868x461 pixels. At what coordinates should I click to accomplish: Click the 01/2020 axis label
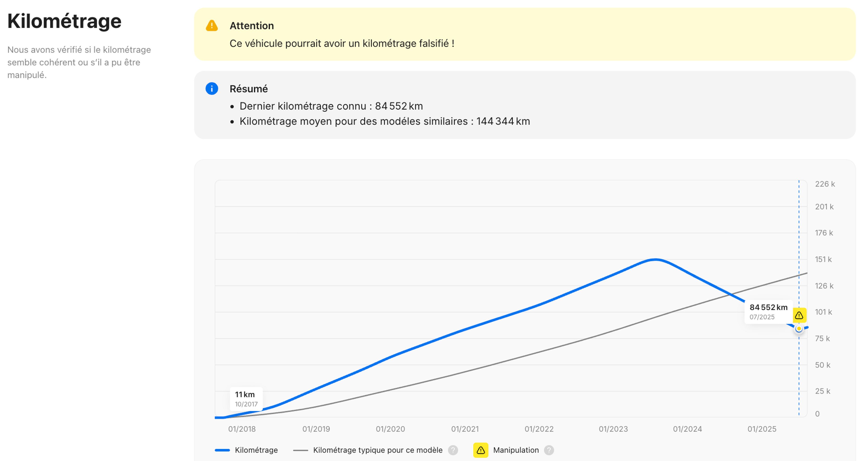click(x=391, y=429)
